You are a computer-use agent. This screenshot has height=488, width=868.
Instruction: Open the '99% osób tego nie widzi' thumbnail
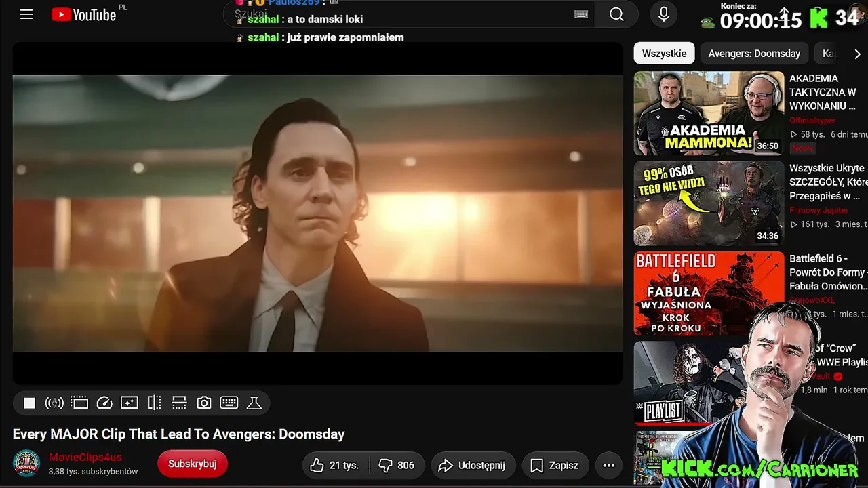coord(709,203)
